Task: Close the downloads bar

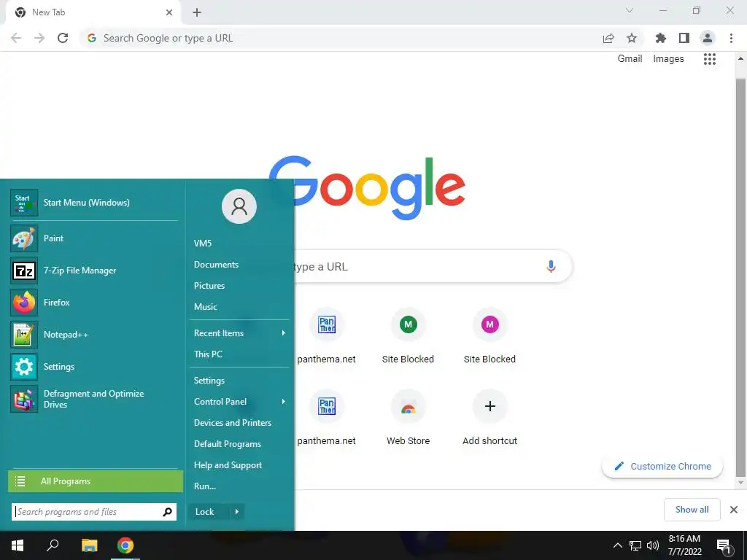Action: pos(734,510)
